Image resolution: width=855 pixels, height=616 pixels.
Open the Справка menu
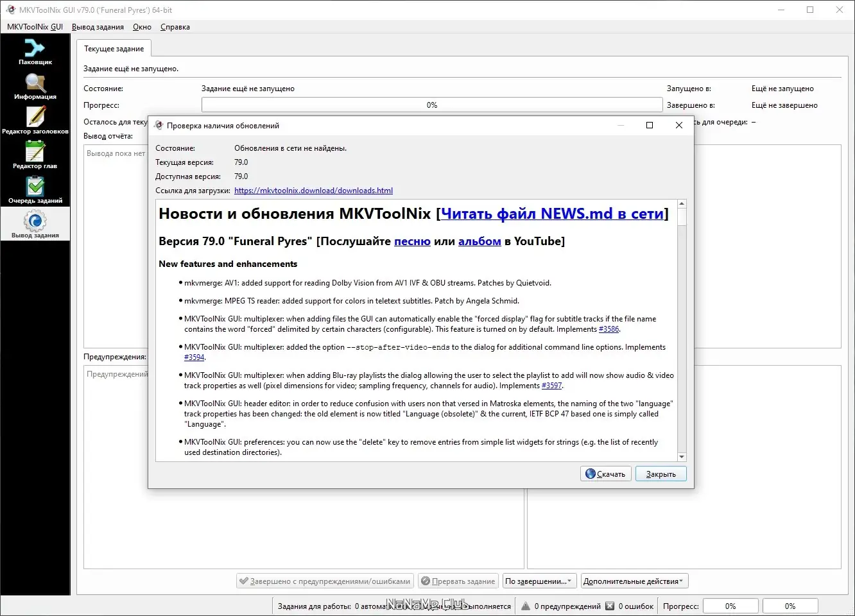pyautogui.click(x=175, y=27)
